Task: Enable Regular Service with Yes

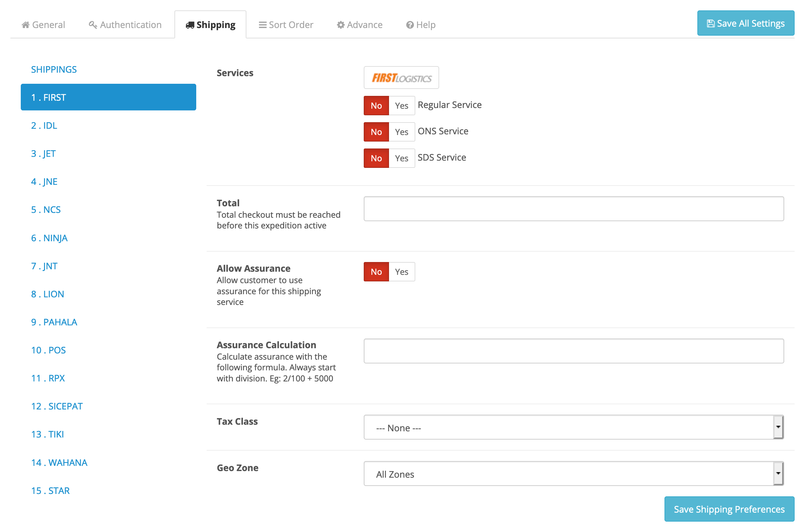Action: 401,106
